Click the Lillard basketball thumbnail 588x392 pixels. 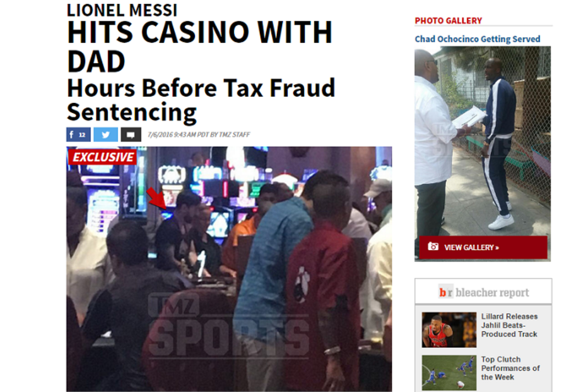(449, 330)
